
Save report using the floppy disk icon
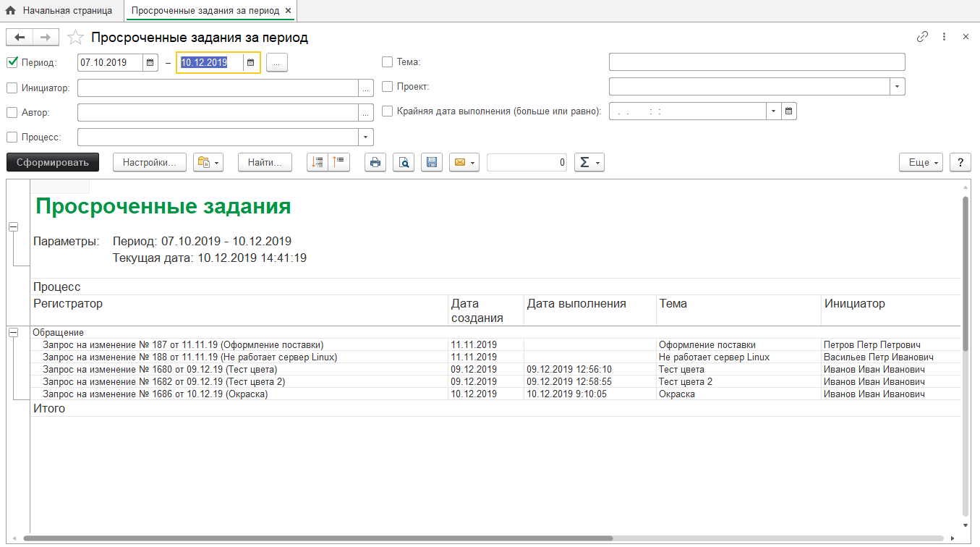431,163
